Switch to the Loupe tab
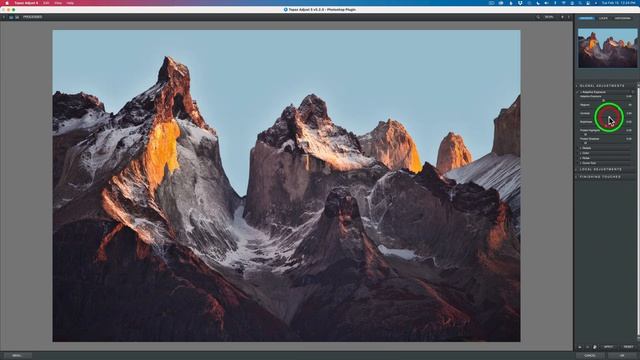This screenshot has width=640, height=360. [x=603, y=18]
